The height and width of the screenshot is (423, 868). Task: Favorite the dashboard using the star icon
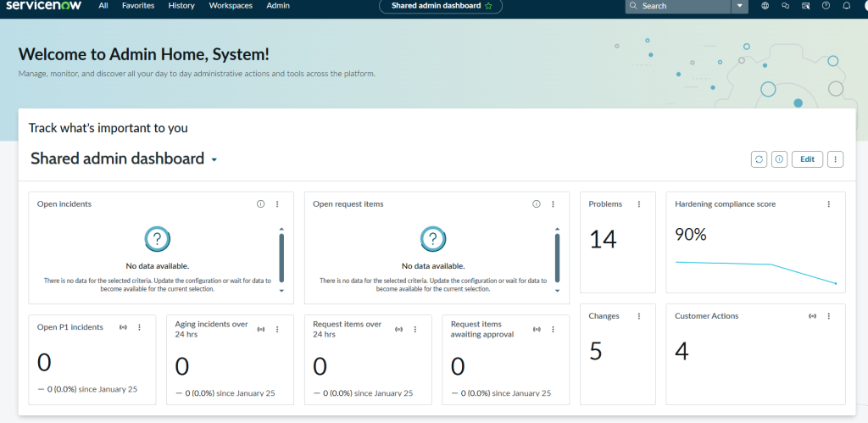(488, 6)
